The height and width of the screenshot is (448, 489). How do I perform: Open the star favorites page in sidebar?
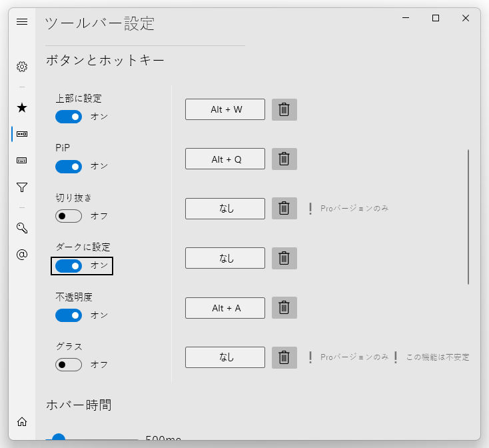(x=22, y=107)
